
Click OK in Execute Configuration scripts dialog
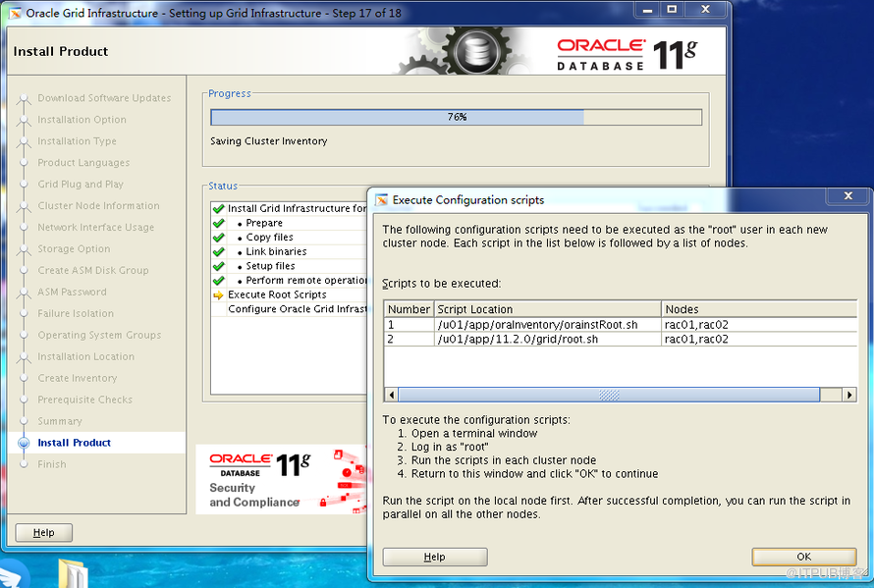point(803,557)
